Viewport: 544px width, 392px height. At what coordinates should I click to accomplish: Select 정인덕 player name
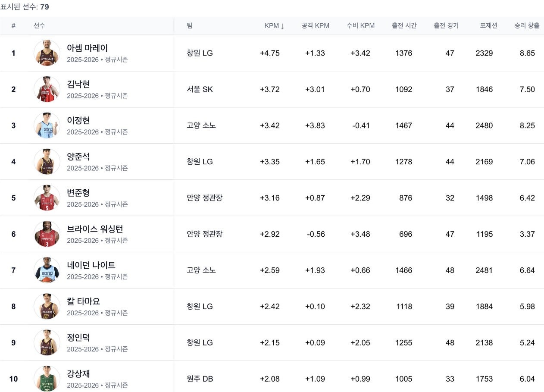[x=78, y=338]
